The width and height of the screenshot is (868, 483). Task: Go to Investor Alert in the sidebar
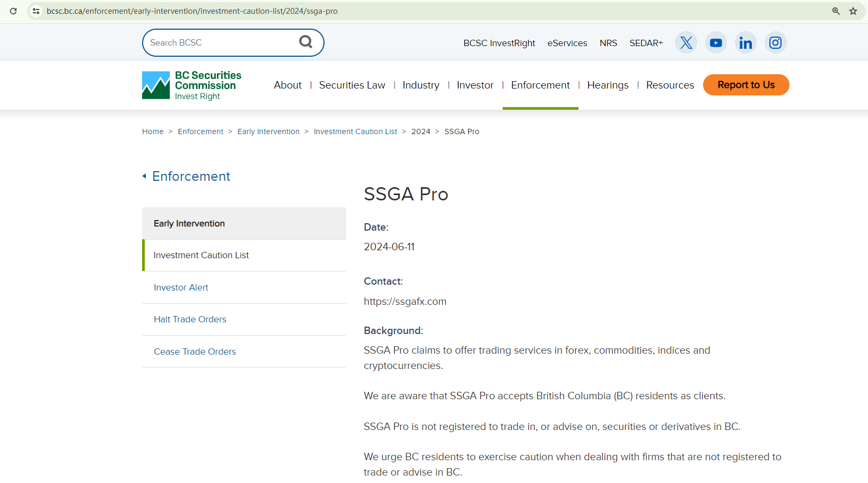point(181,287)
